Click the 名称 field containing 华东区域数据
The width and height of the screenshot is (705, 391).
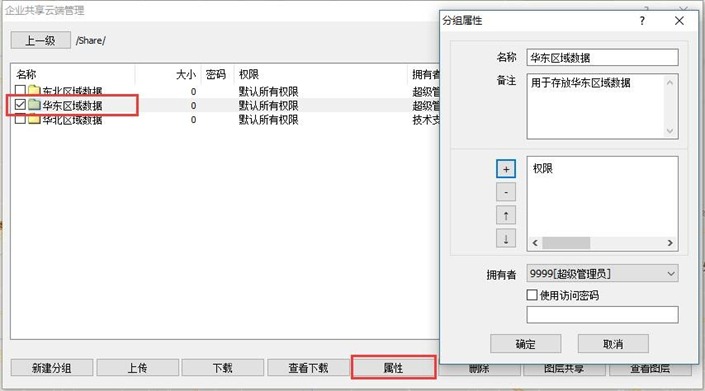pos(602,58)
